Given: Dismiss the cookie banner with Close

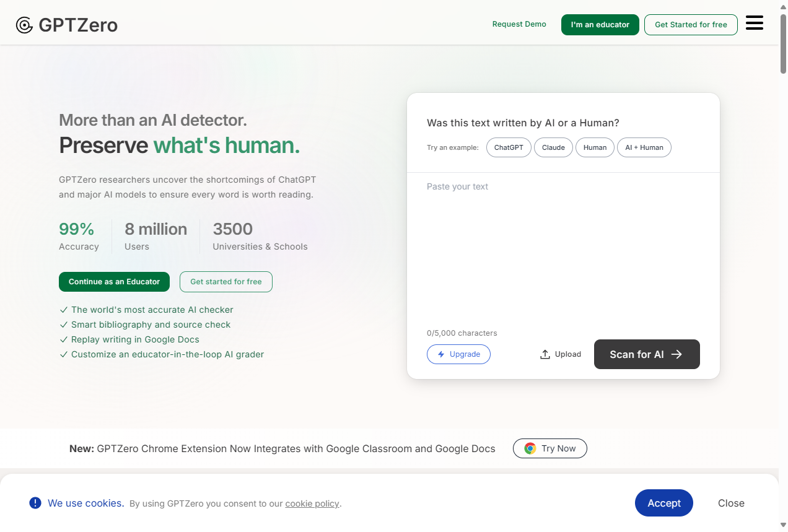Looking at the screenshot, I should pos(731,503).
